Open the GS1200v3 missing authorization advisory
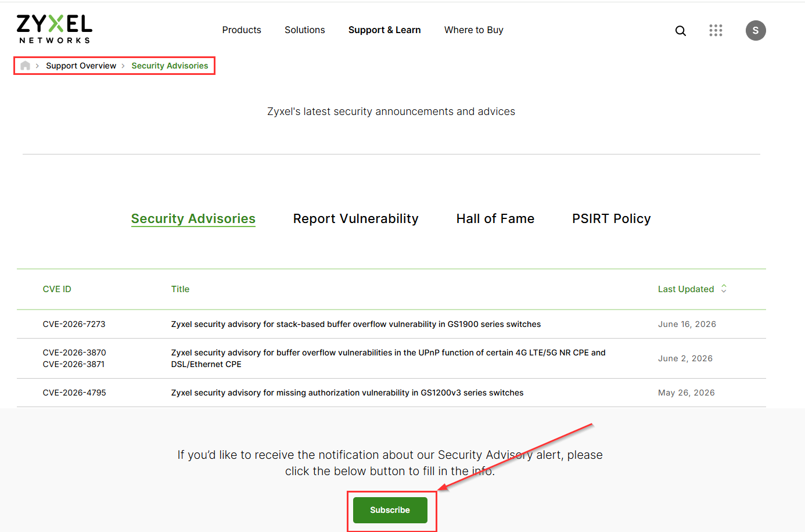Screen dimensions: 805x532 tap(347, 393)
